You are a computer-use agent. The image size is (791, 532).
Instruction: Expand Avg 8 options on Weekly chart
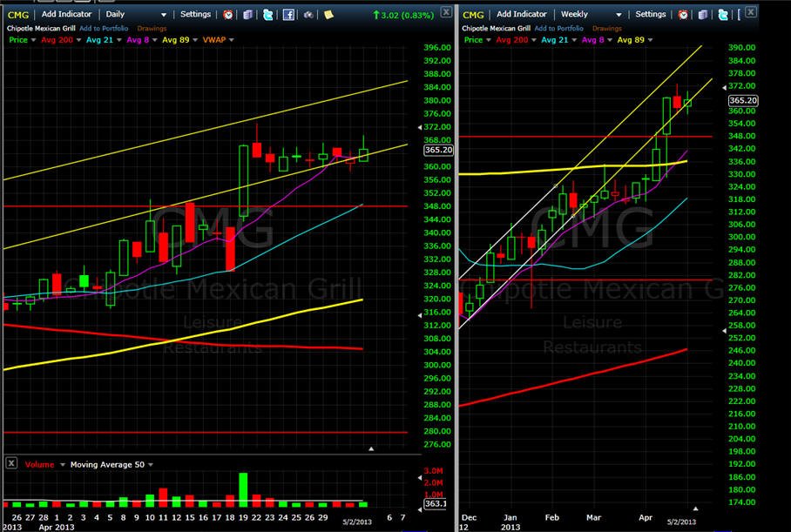(x=610, y=40)
